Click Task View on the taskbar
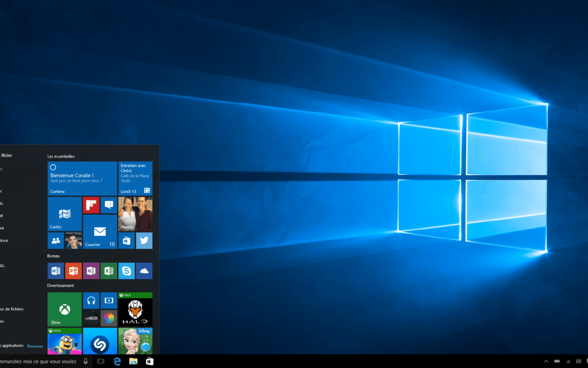The width and height of the screenshot is (588, 368). coord(100,361)
